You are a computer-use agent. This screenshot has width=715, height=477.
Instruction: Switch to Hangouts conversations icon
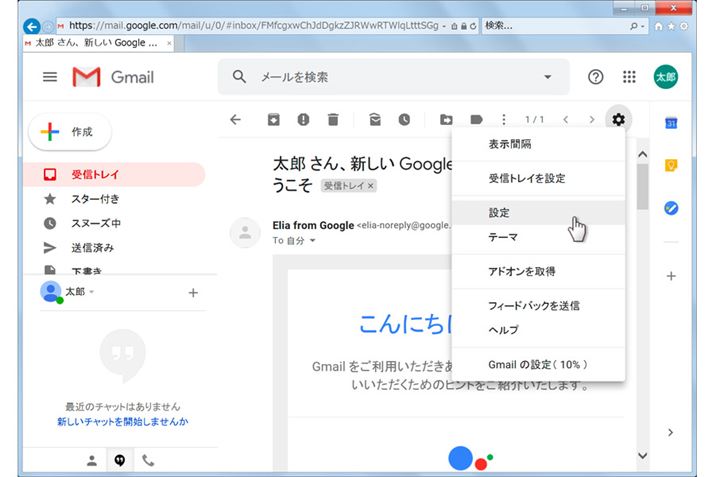tap(120, 461)
